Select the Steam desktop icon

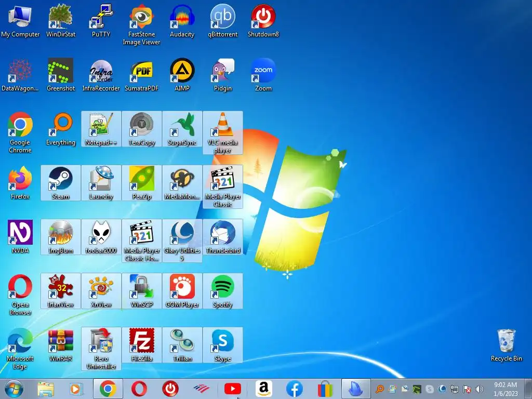(x=61, y=183)
